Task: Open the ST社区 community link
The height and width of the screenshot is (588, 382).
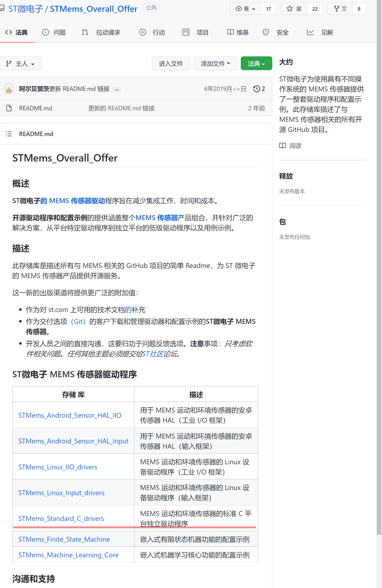Action: [153, 354]
